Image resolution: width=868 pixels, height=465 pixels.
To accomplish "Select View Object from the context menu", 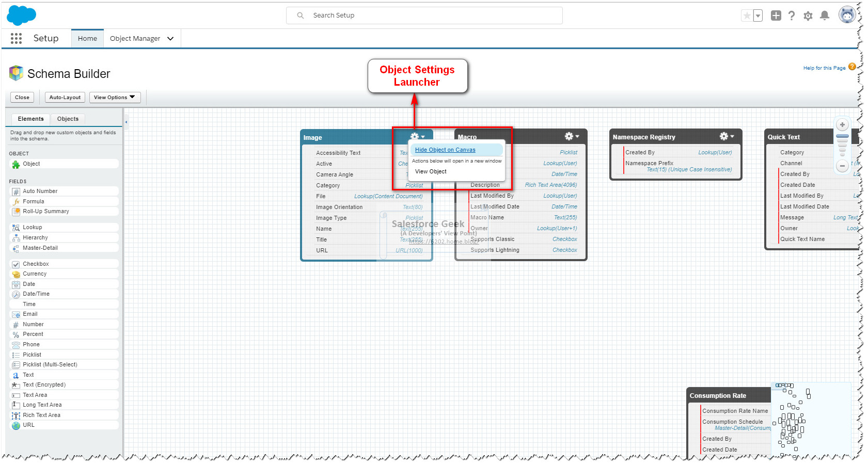I will click(431, 171).
